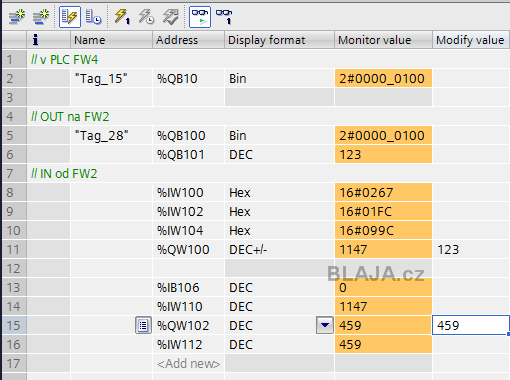
Task: Click the %IW104 address cell
Action: click(x=189, y=231)
